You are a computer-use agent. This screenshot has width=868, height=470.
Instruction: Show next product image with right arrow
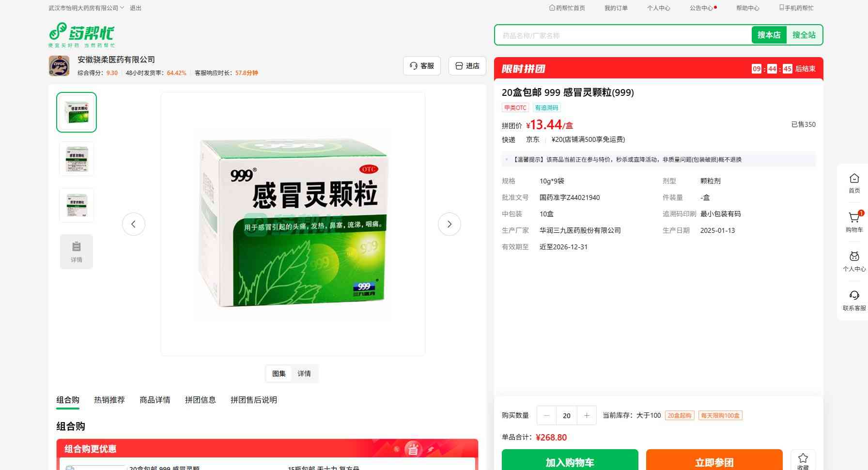click(x=449, y=224)
